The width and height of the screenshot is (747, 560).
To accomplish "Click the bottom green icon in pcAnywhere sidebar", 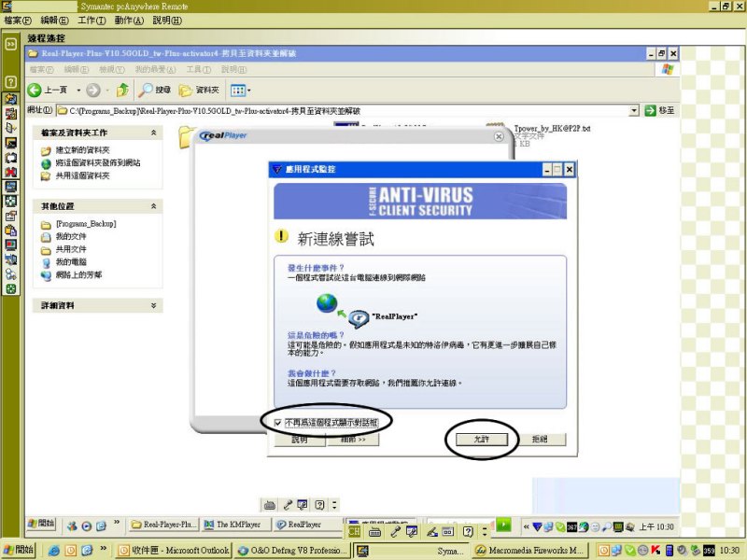I will [x=10, y=289].
